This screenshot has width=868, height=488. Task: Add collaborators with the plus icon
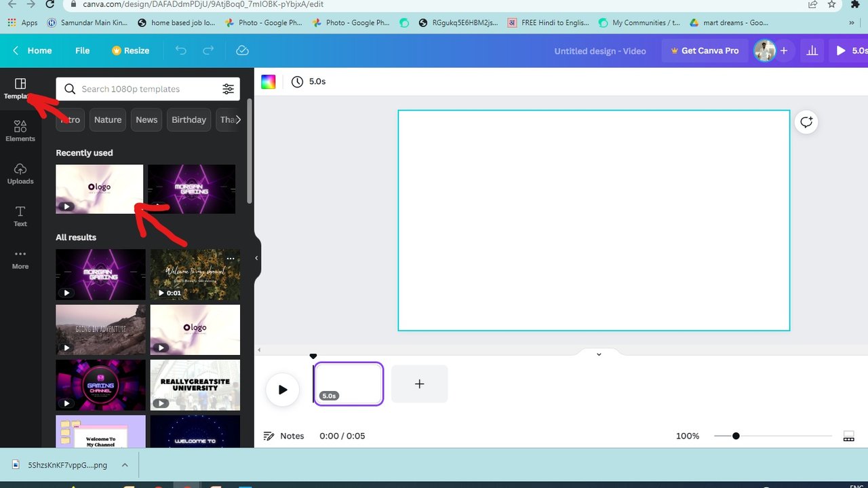coord(784,51)
